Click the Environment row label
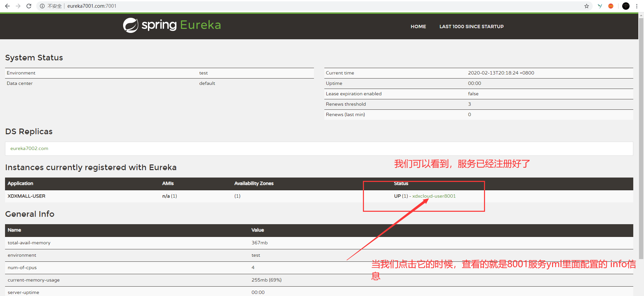This screenshot has width=644, height=296. tap(21, 73)
